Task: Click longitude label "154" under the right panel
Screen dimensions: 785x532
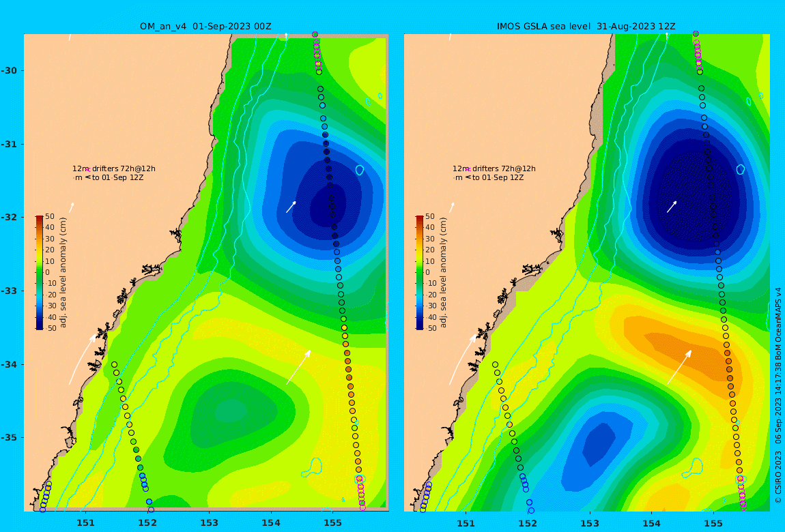Action: (651, 523)
